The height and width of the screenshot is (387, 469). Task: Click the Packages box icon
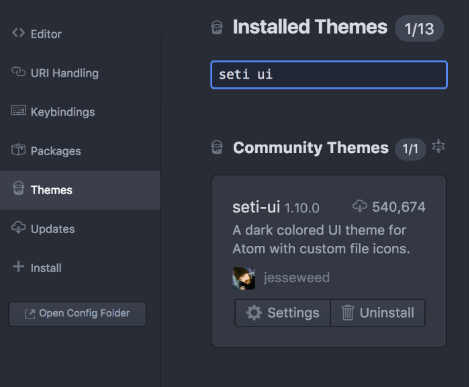point(18,149)
